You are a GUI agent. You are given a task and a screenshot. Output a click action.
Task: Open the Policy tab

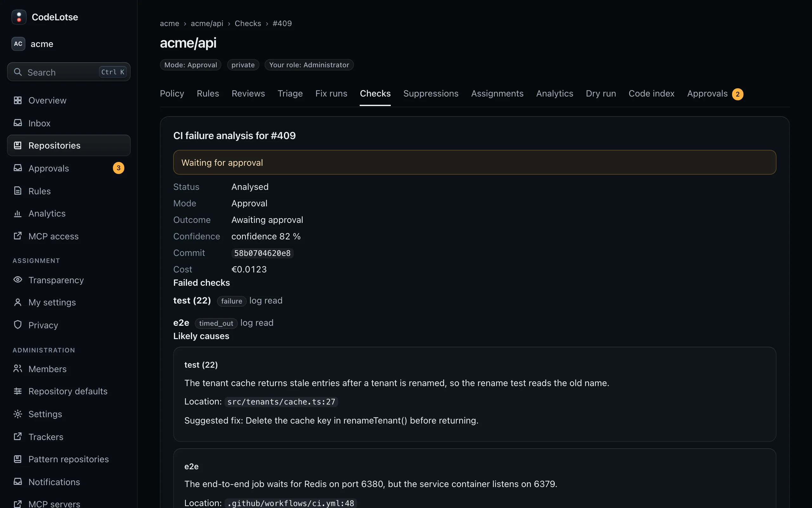click(x=172, y=93)
